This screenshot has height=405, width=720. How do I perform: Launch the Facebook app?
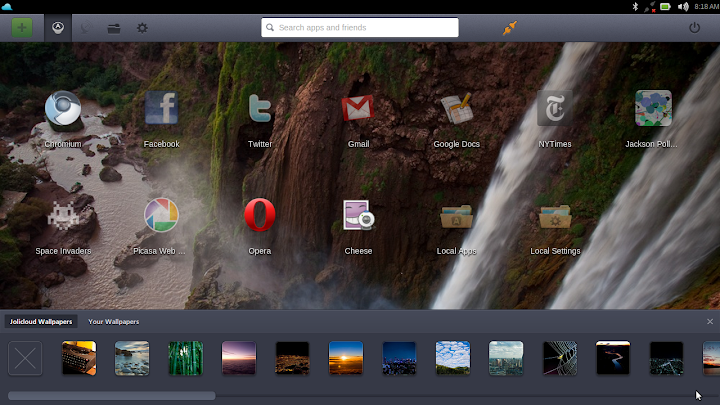161,110
